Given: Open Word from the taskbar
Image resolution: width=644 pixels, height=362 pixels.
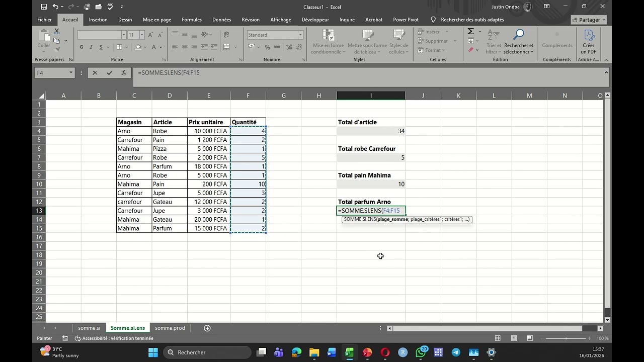Looking at the screenshot, I should coord(332,352).
